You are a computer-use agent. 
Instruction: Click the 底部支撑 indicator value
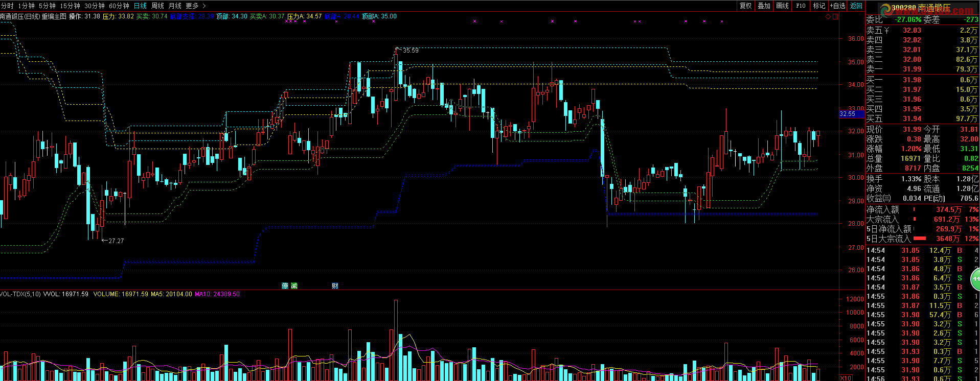(192, 16)
